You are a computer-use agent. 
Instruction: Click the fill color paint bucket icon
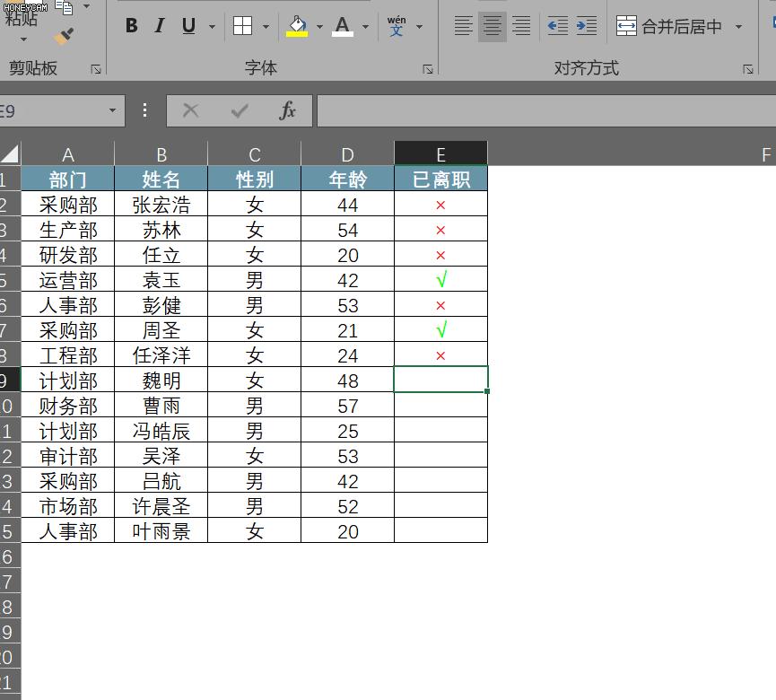click(x=296, y=26)
